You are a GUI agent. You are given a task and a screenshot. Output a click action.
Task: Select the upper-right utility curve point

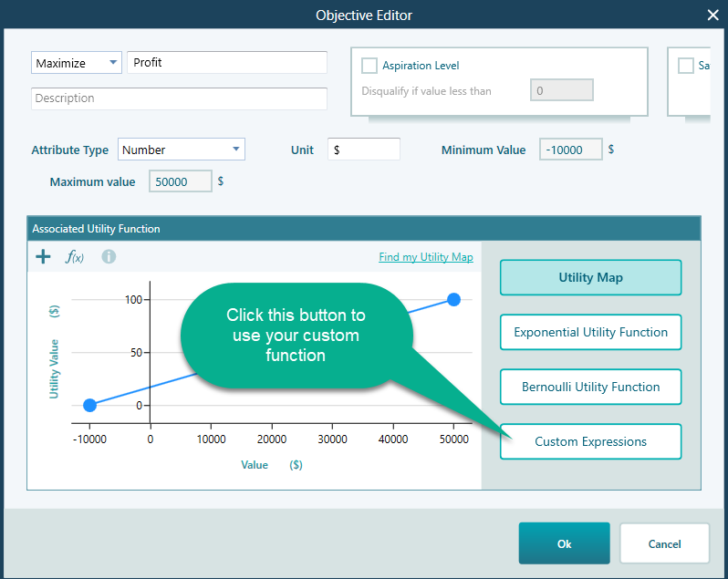453,300
